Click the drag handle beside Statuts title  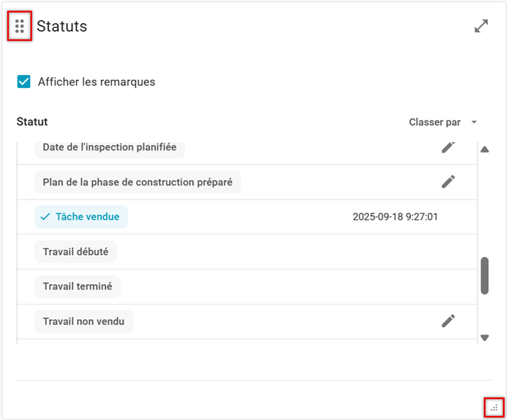coord(20,27)
